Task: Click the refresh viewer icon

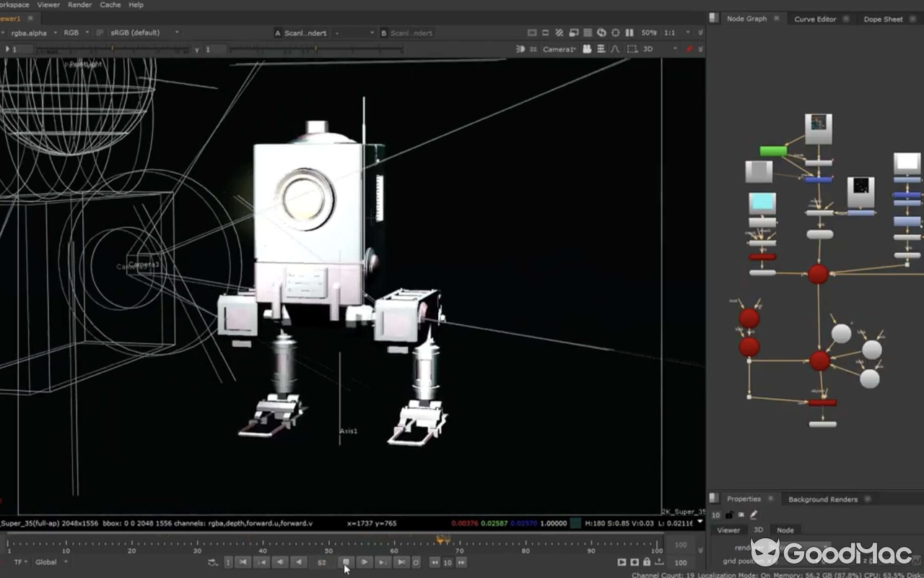Action: click(601, 33)
